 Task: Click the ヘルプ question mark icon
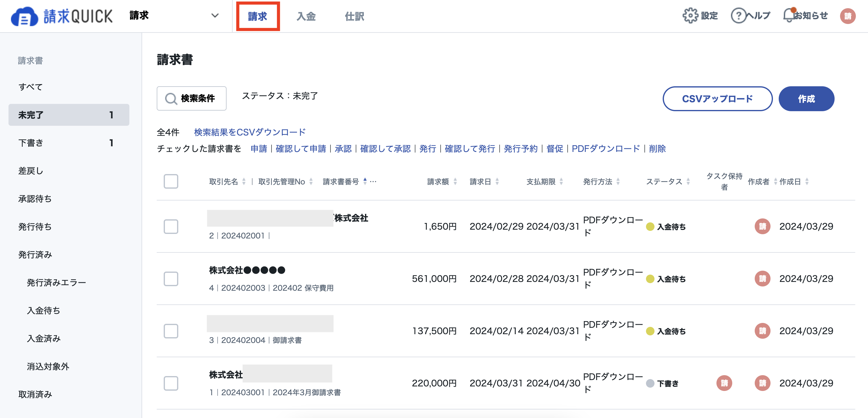738,15
